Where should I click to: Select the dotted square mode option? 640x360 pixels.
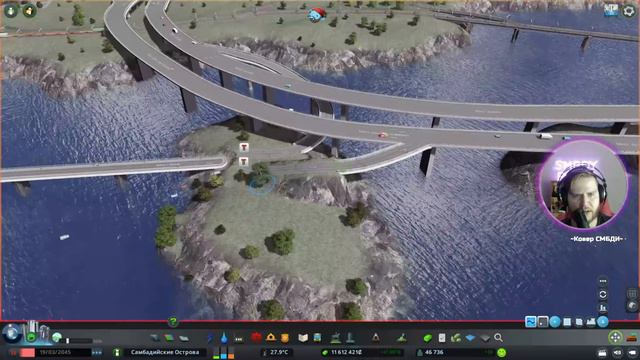click(x=543, y=322)
